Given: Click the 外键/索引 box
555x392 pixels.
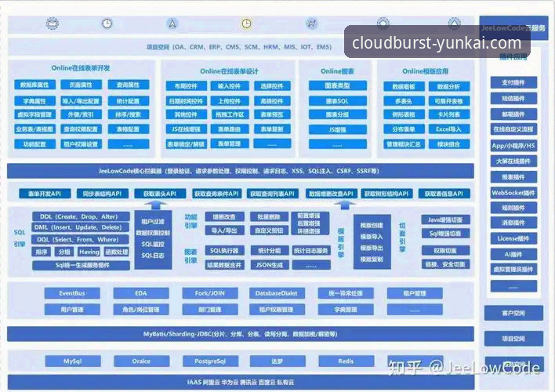Looking at the screenshot, I should pos(81,114).
